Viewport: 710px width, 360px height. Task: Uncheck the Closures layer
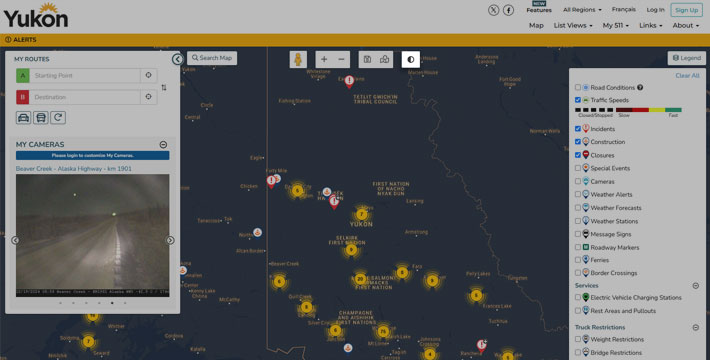pos(578,155)
